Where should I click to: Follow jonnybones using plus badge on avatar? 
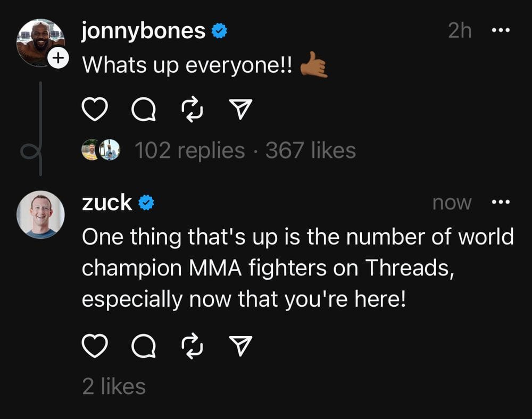[x=58, y=58]
